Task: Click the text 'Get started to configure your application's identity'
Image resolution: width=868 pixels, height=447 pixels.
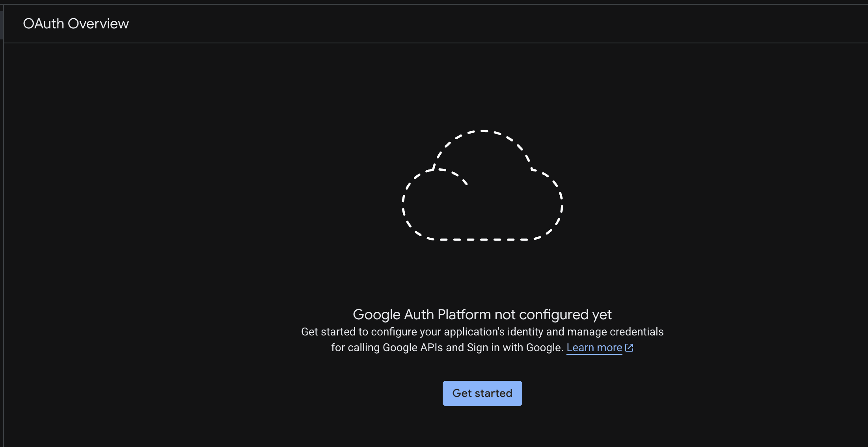Action: point(422,332)
